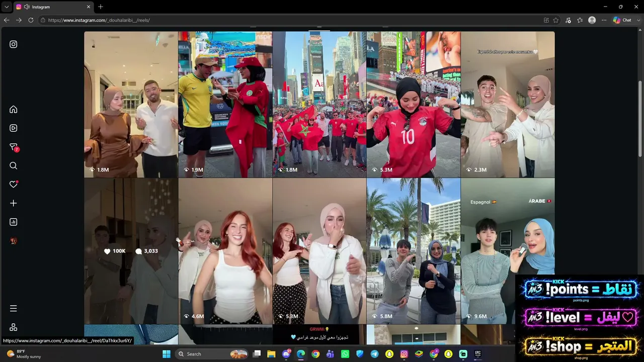Screen dimensions: 644x362
Task: Open the browser profile avatar
Action: pos(592,20)
